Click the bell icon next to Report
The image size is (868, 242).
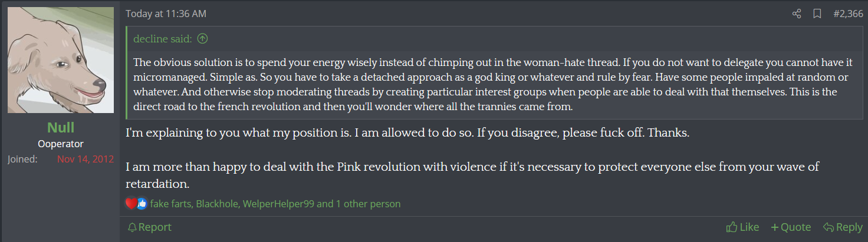(x=132, y=227)
